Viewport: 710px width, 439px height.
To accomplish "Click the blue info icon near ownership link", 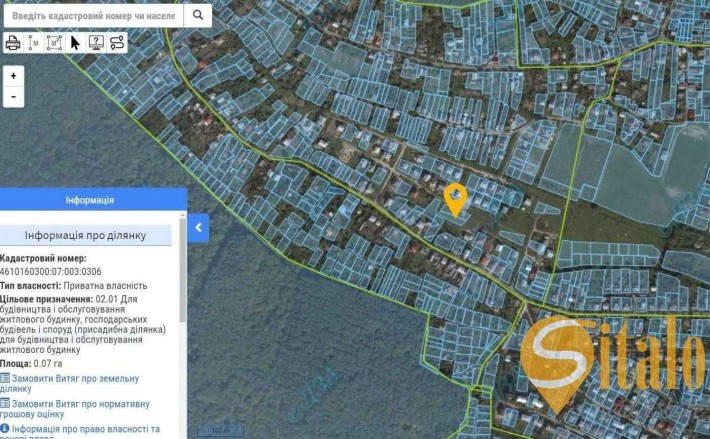I will pyautogui.click(x=5, y=428).
